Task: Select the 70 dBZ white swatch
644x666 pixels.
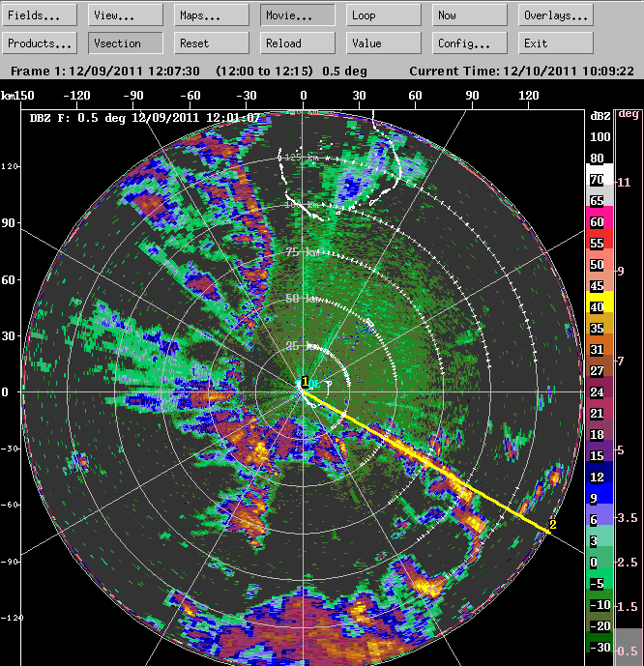Action: pos(600,174)
